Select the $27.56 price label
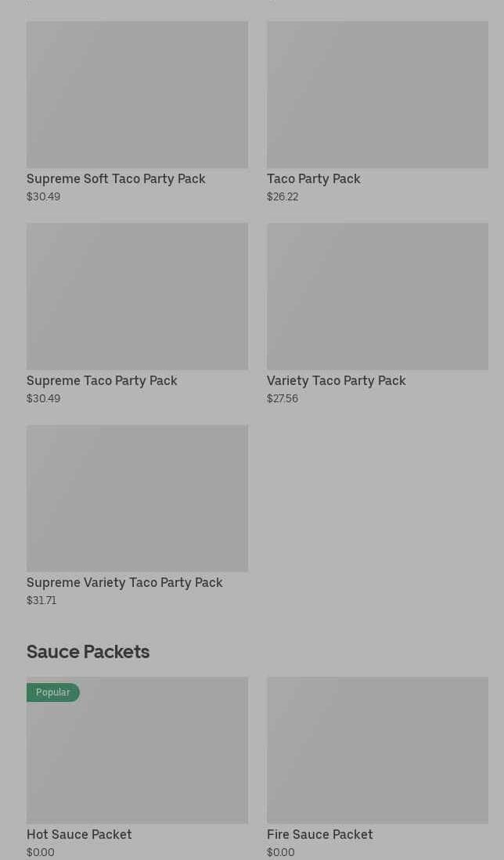The width and height of the screenshot is (504, 860). 283,399
